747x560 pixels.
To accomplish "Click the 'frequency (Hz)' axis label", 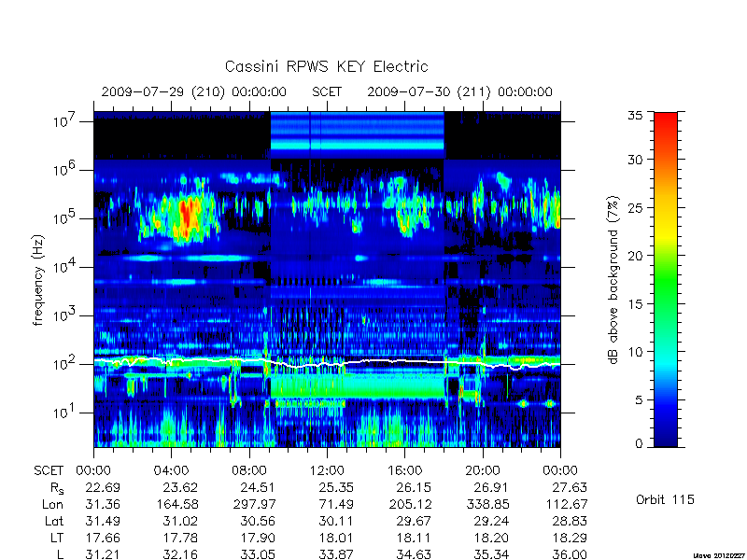I will 38,280.
